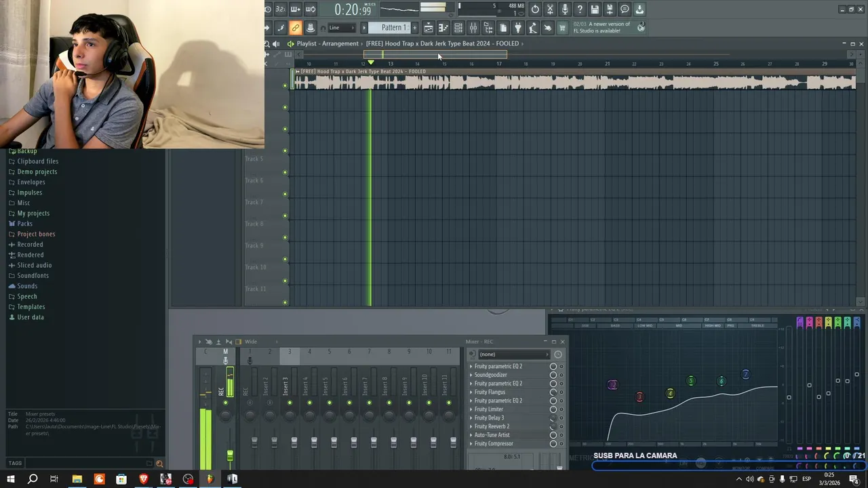
Task: Adjust the Master volume fader
Action: click(230, 455)
